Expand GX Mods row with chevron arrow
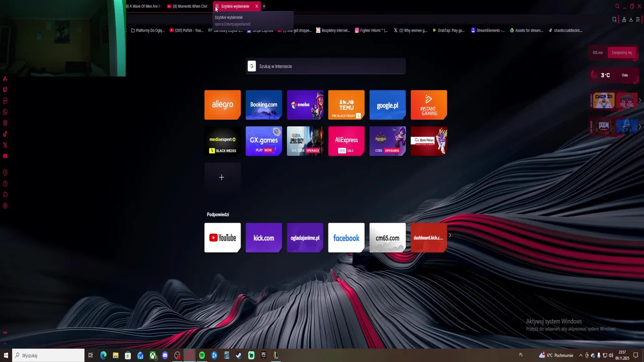This screenshot has width=644, height=362. (x=639, y=127)
